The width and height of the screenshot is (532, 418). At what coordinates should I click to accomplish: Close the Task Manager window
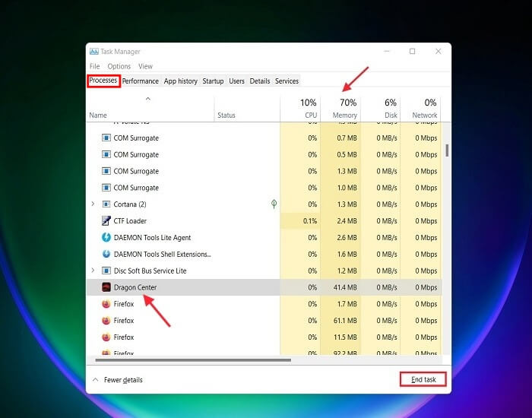[x=439, y=51]
